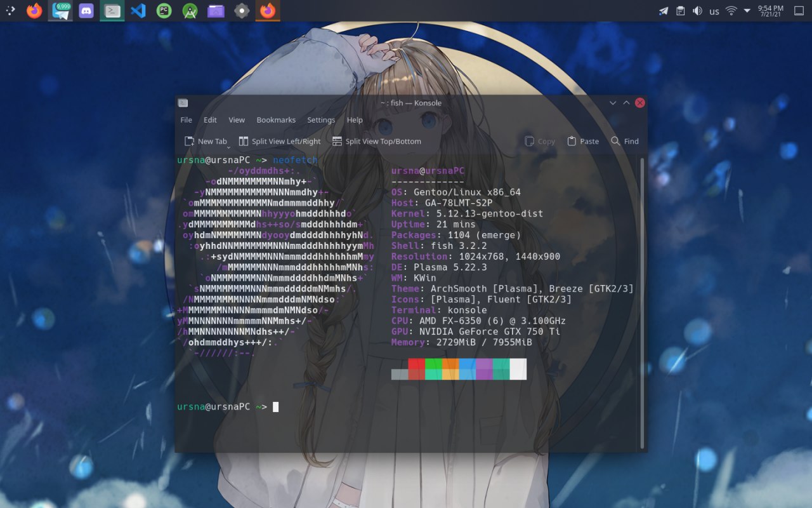Open Telegram with the 9,999 badge
Screen dimensions: 812x508
(61, 11)
